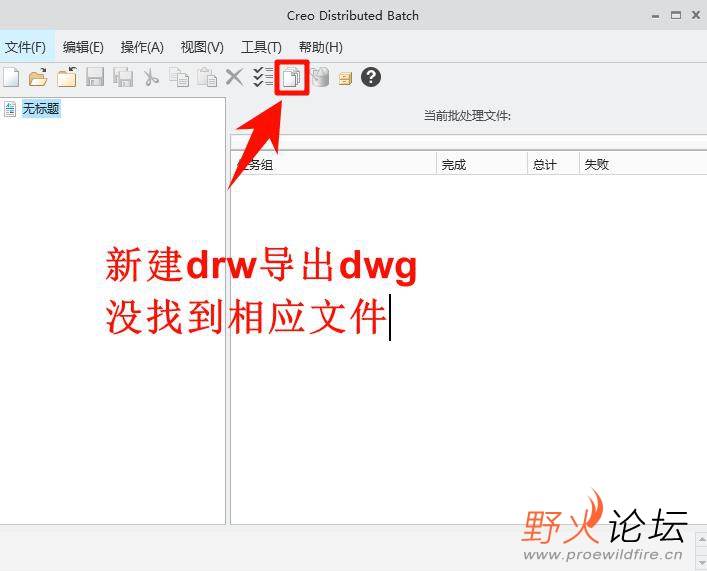707x571 pixels.
Task: Click the grayed database cylinder icon
Action: 321,77
